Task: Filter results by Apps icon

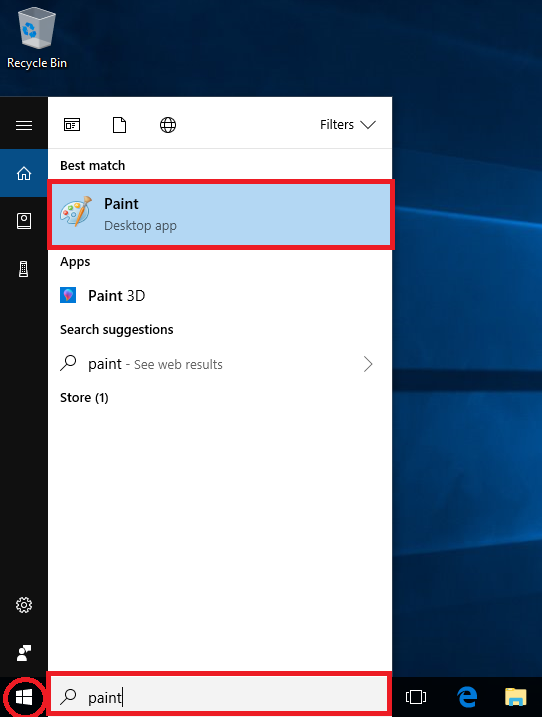Action: pyautogui.click(x=72, y=124)
